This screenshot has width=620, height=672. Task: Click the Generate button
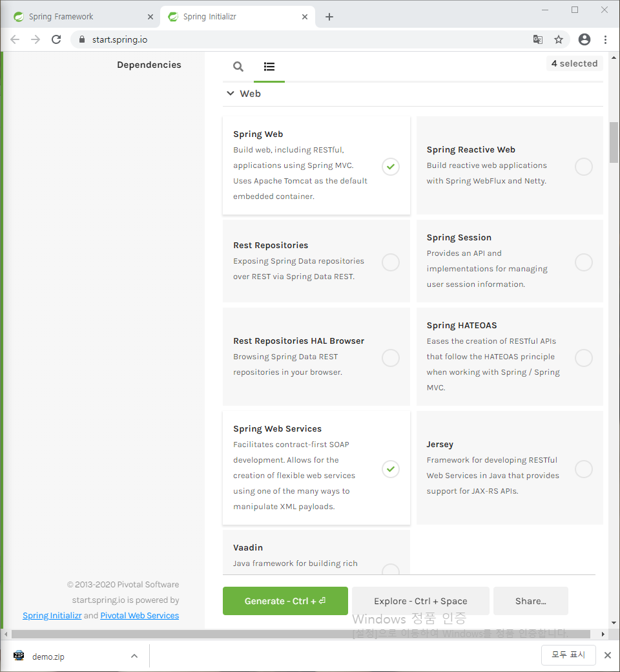coord(285,601)
